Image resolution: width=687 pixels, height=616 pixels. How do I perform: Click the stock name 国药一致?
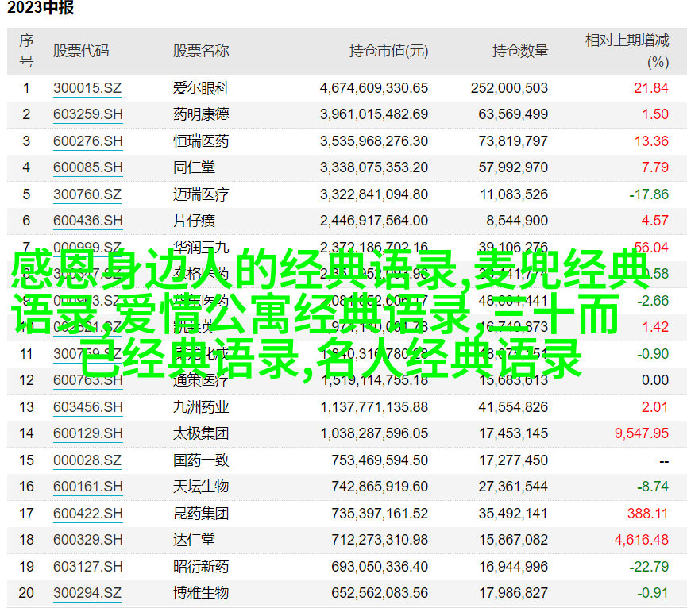pyautogui.click(x=201, y=460)
